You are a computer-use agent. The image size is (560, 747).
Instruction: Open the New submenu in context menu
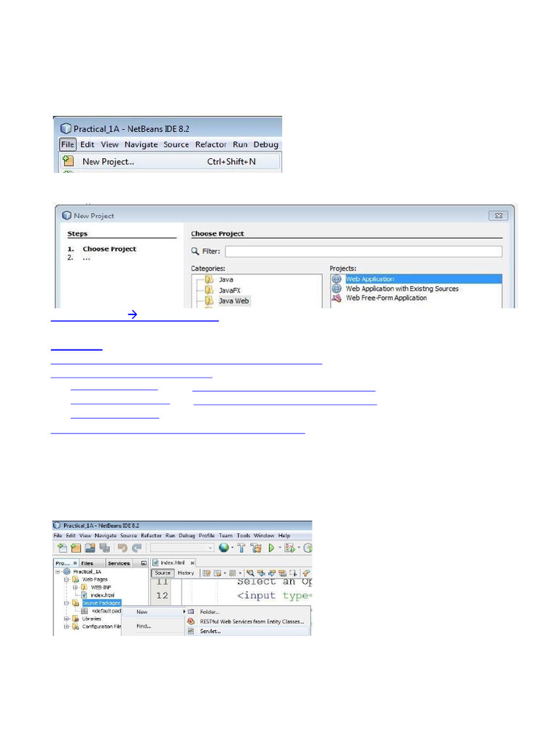[x=153, y=612]
